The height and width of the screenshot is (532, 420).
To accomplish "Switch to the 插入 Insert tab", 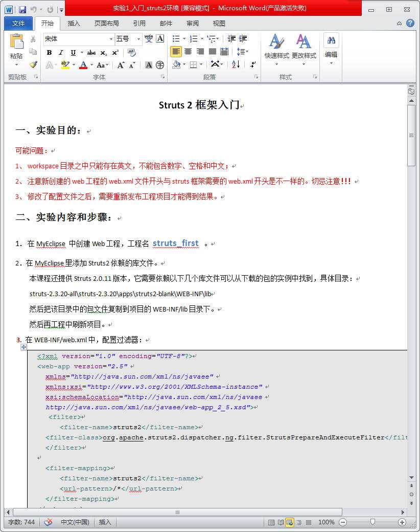I will pyautogui.click(x=74, y=23).
